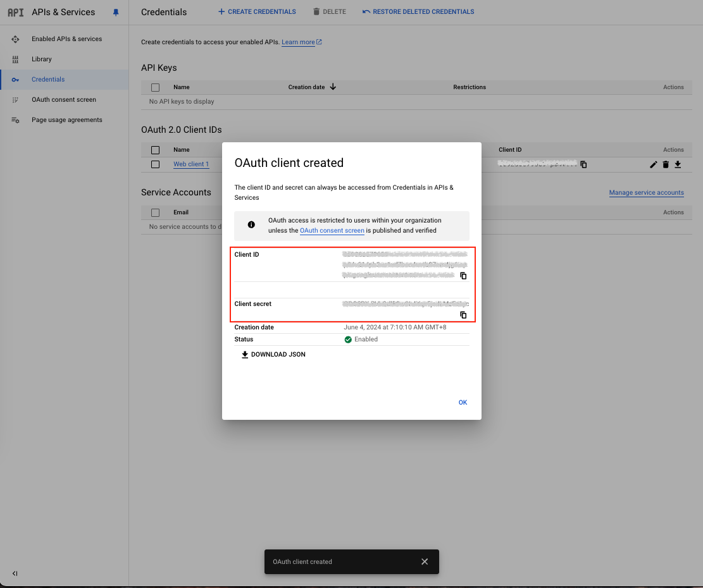Click CREATE CREDENTIALS button
The image size is (703, 588).
tap(257, 11)
